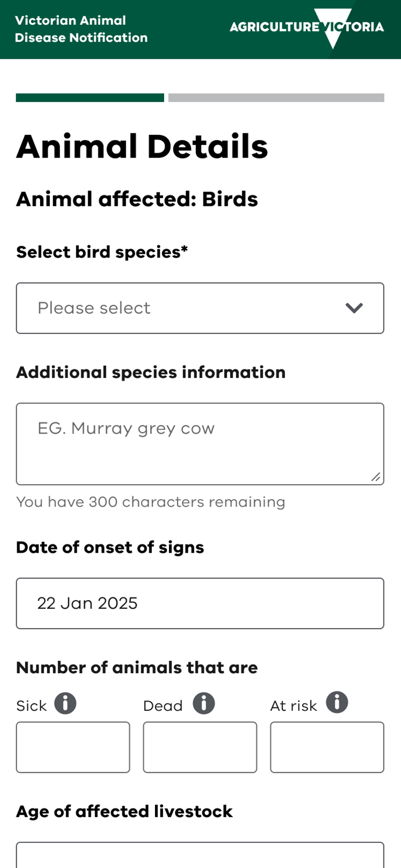Select the Dead number input
401x868 pixels.
tap(200, 747)
